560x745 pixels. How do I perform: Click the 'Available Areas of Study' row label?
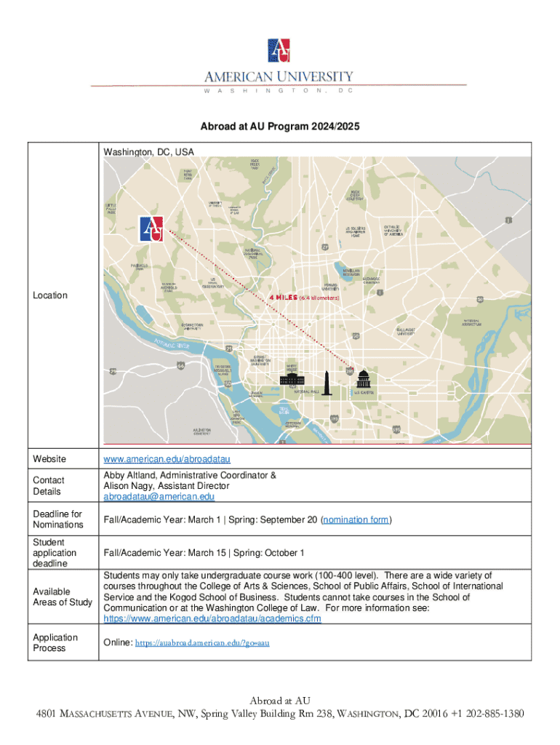[x=63, y=597]
